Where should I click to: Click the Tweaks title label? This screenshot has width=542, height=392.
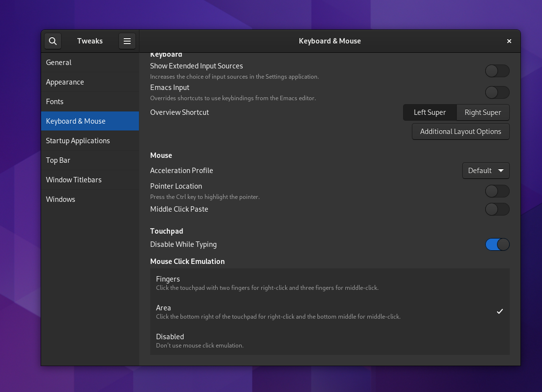pos(90,41)
